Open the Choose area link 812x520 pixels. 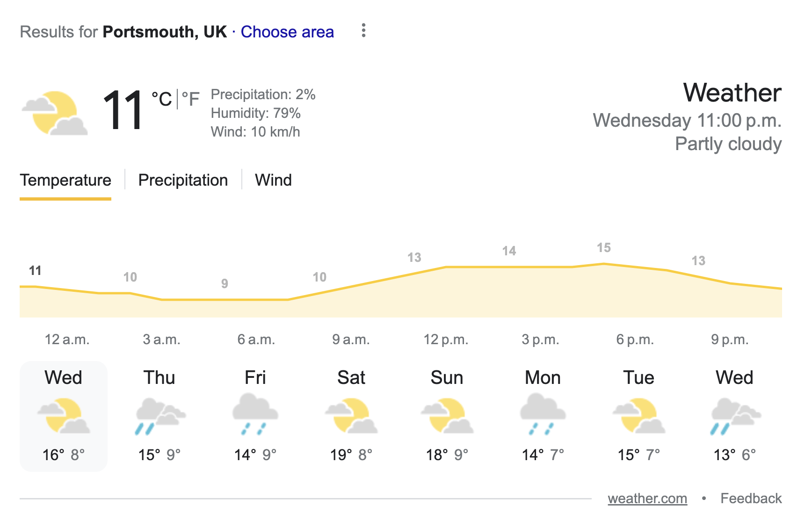pos(287,32)
